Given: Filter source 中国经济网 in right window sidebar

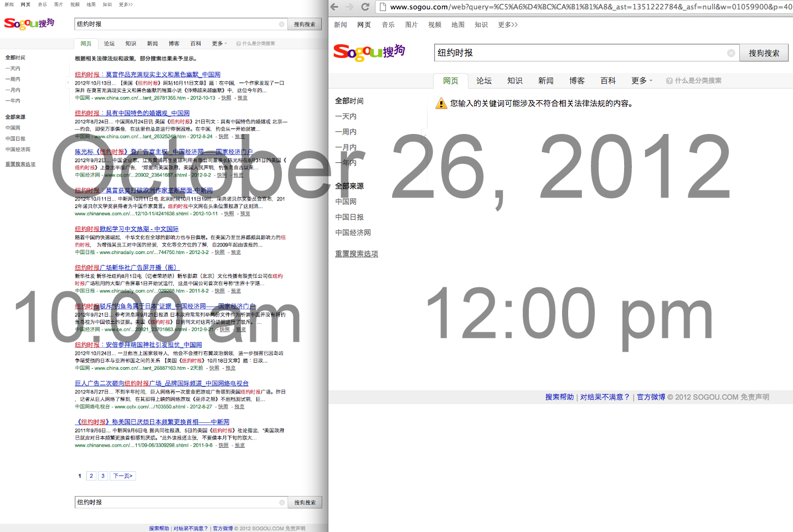Looking at the screenshot, I should coord(353,233).
